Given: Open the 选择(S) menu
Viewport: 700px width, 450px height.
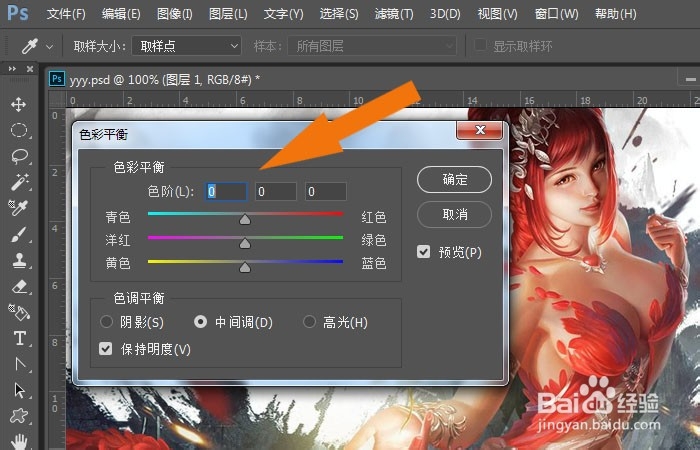Looking at the screenshot, I should pyautogui.click(x=339, y=14).
